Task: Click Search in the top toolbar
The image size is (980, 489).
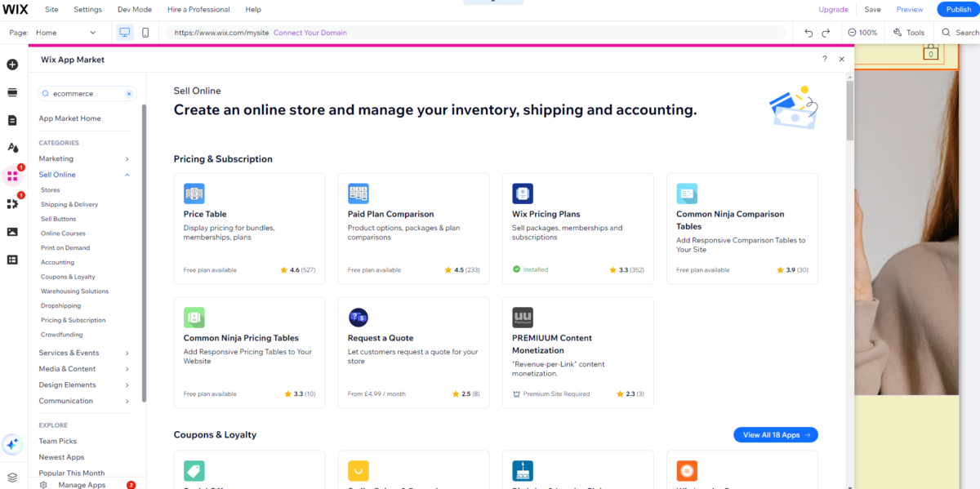Action: point(960,33)
